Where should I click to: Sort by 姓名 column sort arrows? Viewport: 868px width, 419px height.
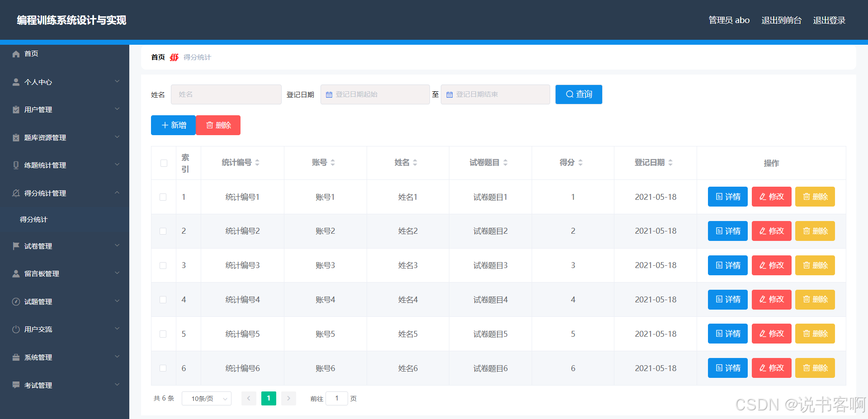coord(415,163)
